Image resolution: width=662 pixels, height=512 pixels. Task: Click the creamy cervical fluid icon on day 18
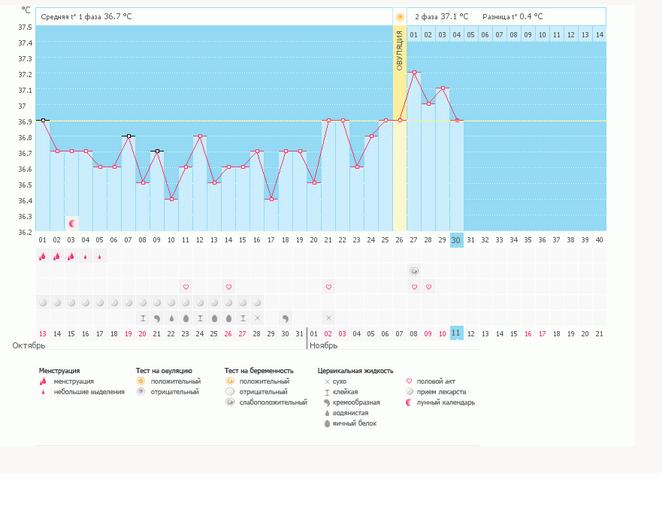tap(285, 318)
